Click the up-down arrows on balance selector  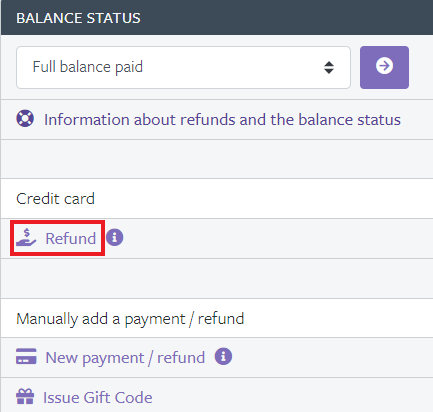click(329, 67)
